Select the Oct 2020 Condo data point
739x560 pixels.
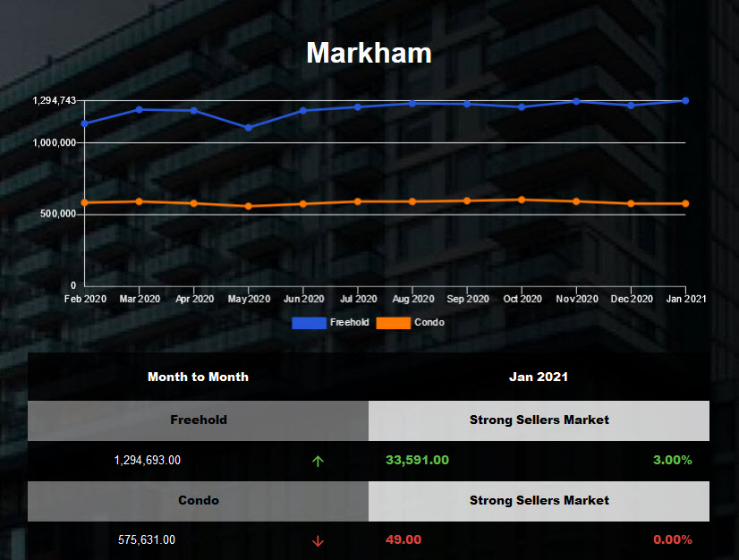point(522,199)
